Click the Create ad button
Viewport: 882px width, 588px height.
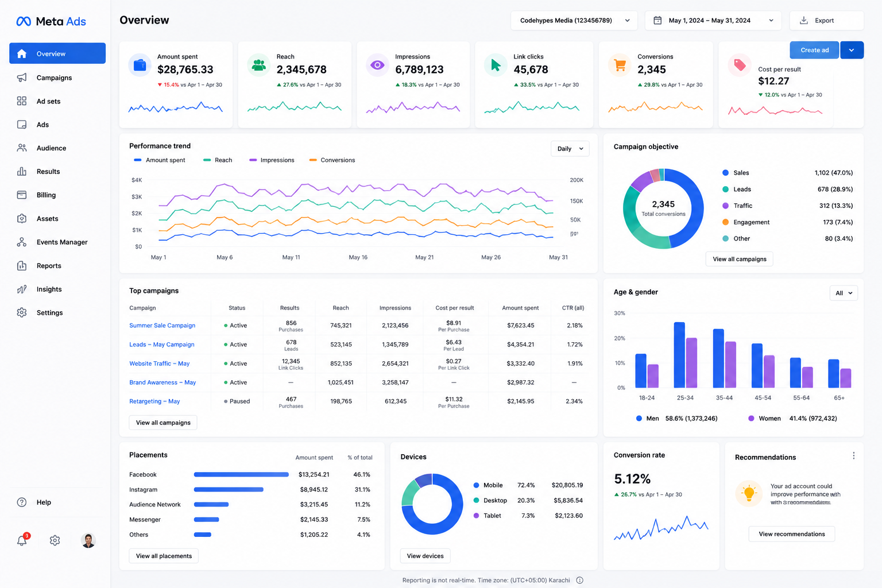[814, 50]
